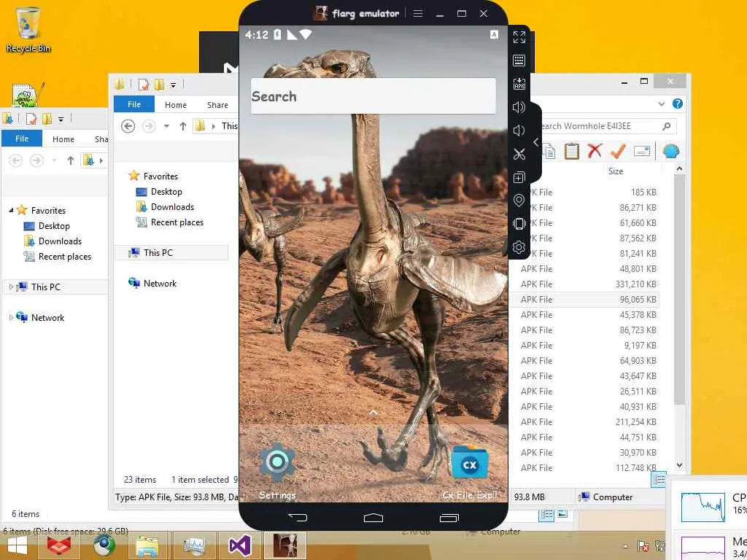Open File tab in middle Explorer window

pos(134,104)
